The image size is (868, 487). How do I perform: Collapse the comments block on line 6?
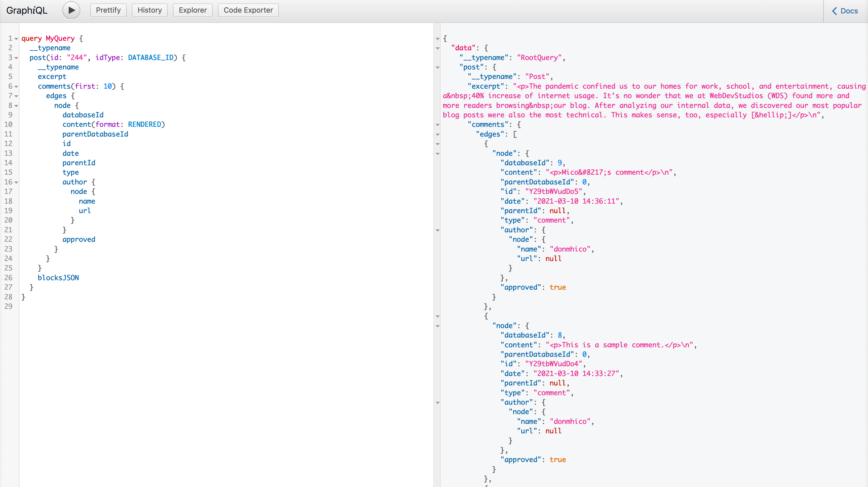(16, 86)
